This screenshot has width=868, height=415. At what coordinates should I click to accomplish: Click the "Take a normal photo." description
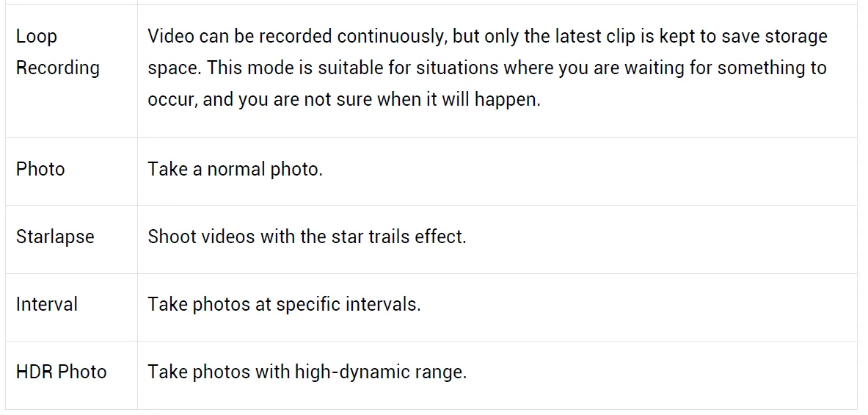point(235,169)
